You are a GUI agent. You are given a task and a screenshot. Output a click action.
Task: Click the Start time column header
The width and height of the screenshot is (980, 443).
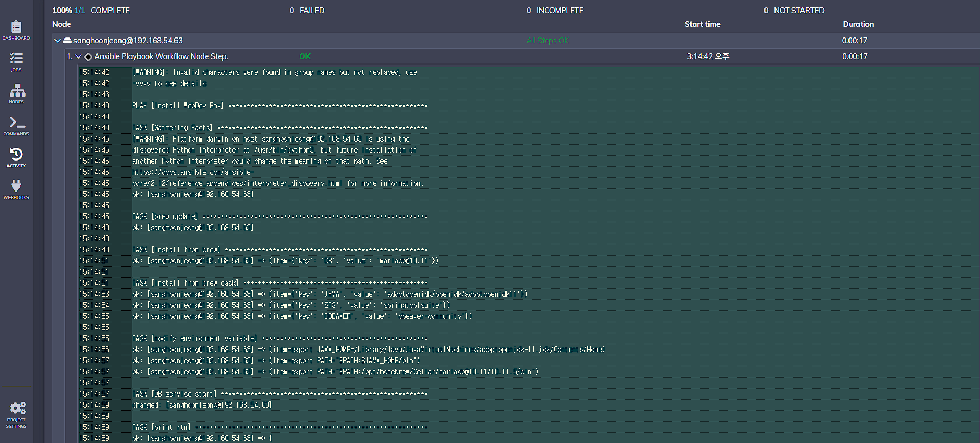click(703, 24)
